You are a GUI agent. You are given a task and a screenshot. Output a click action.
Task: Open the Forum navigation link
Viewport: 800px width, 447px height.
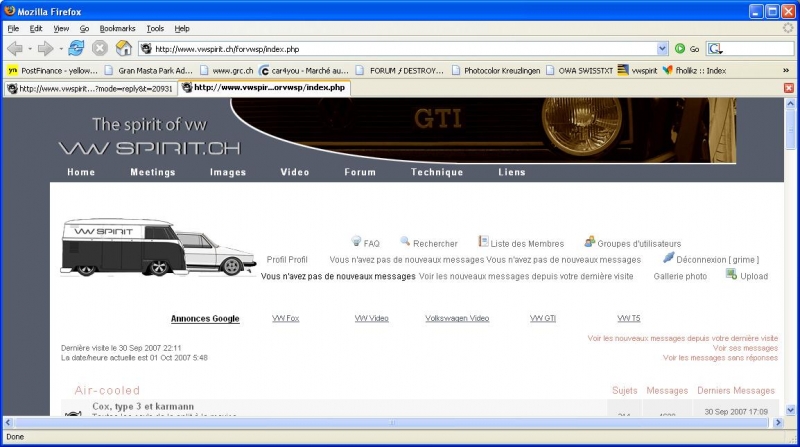(x=360, y=172)
